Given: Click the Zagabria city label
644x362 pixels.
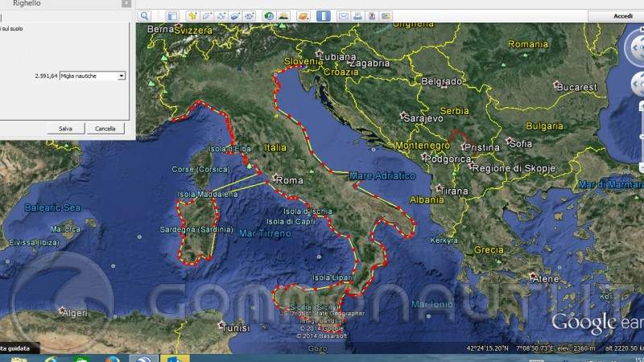Looking at the screenshot, I should [x=369, y=64].
